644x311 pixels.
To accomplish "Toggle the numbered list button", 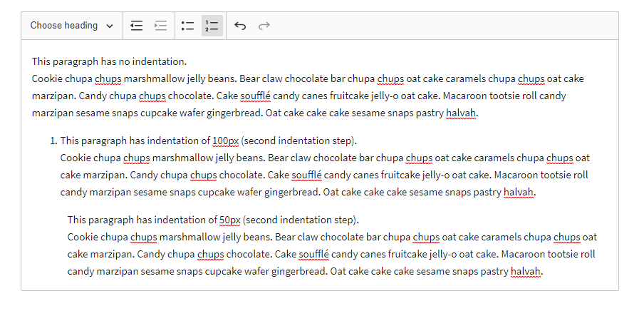I will (212, 26).
